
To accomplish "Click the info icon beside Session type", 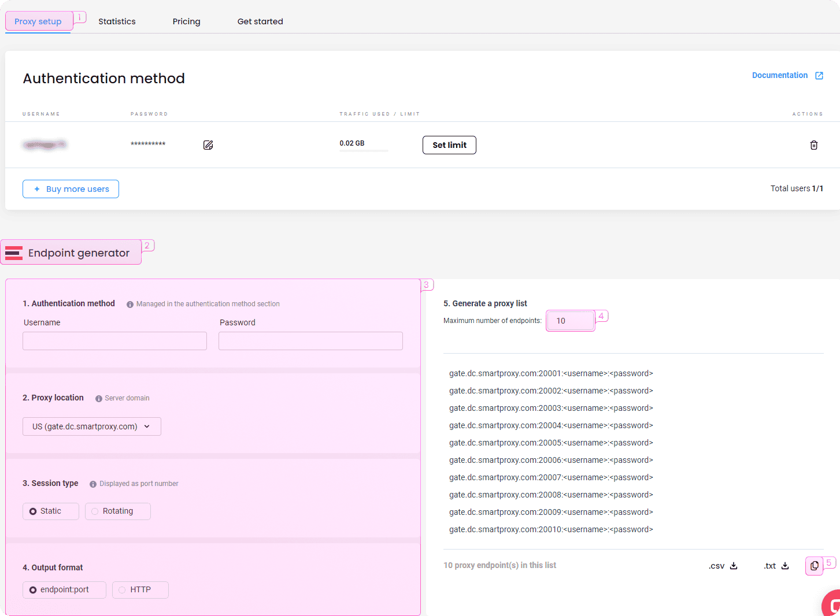I will (93, 484).
